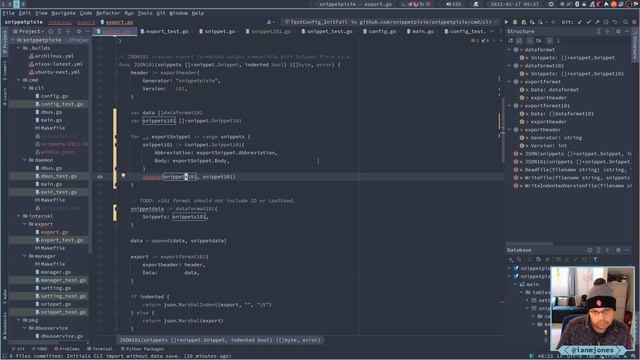The width and height of the screenshot is (640, 360).
Task: Expand all nodes in Structure panel header
Action: click(x=598, y=31)
